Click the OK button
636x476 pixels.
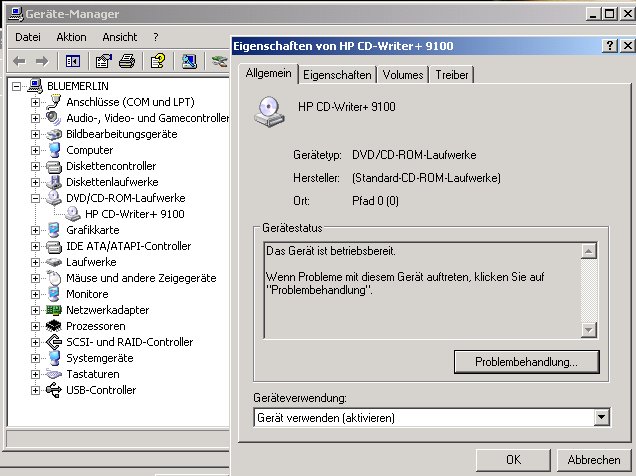click(x=513, y=460)
